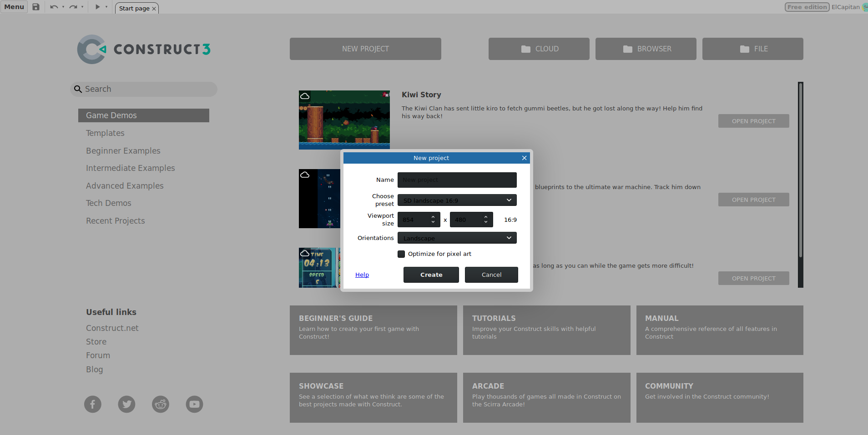Save the project using the save icon
This screenshot has height=435, width=868.
pyautogui.click(x=35, y=7)
